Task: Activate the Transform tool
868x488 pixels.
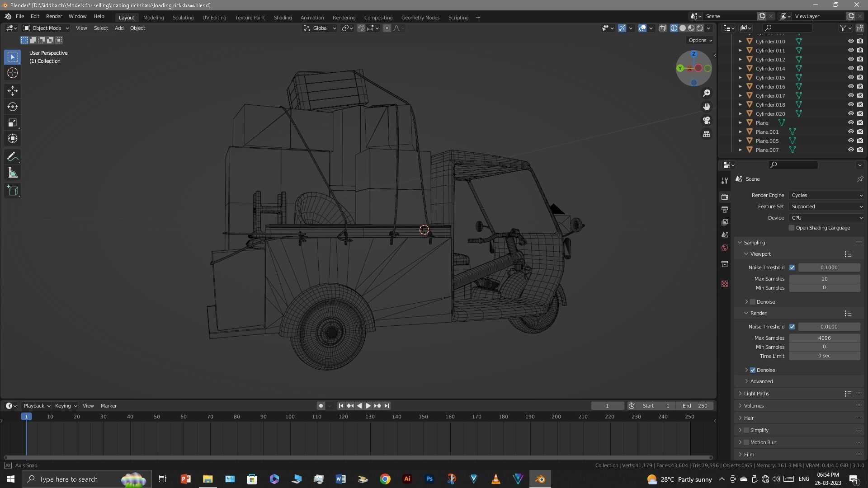Action: (13, 138)
